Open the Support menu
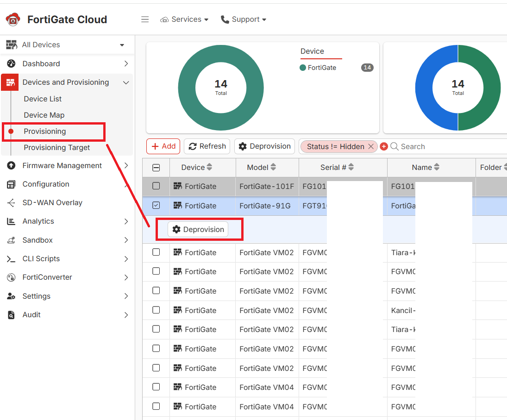Viewport: 507px width, 420px height. (x=244, y=19)
